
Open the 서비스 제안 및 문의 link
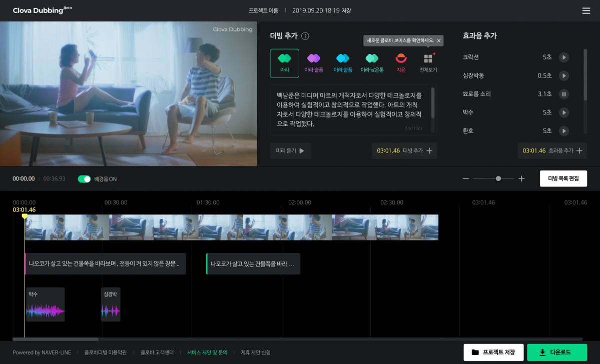(x=207, y=352)
